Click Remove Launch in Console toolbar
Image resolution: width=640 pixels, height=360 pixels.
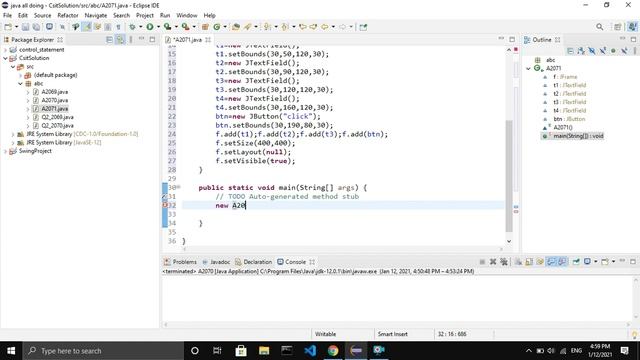tap(493, 262)
